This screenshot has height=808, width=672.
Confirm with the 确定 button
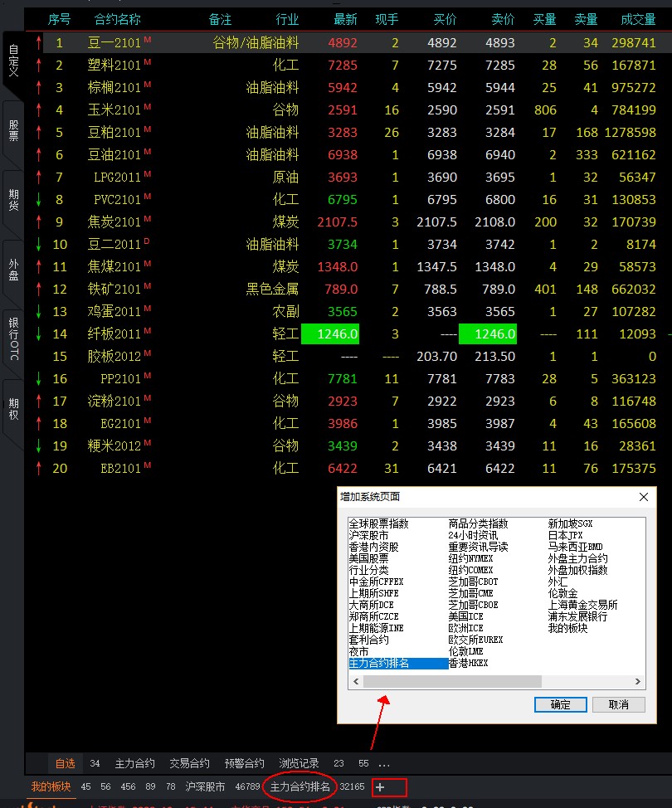tap(560, 704)
